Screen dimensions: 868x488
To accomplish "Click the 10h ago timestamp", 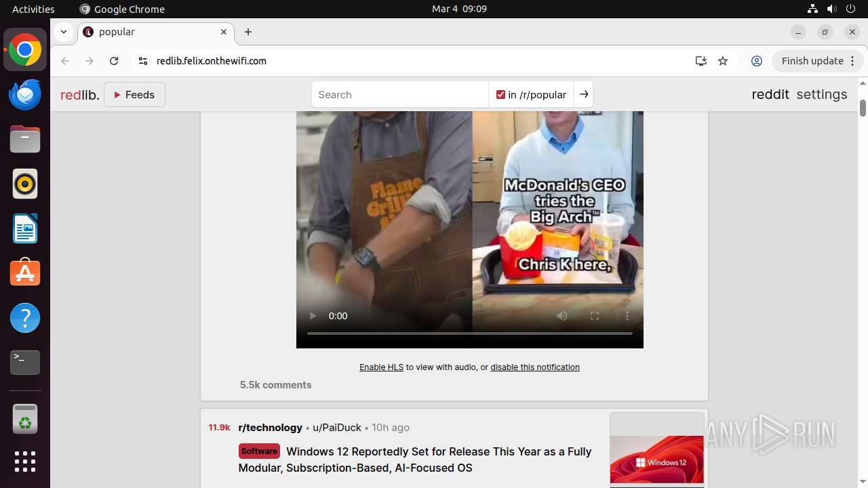I will [x=391, y=428].
